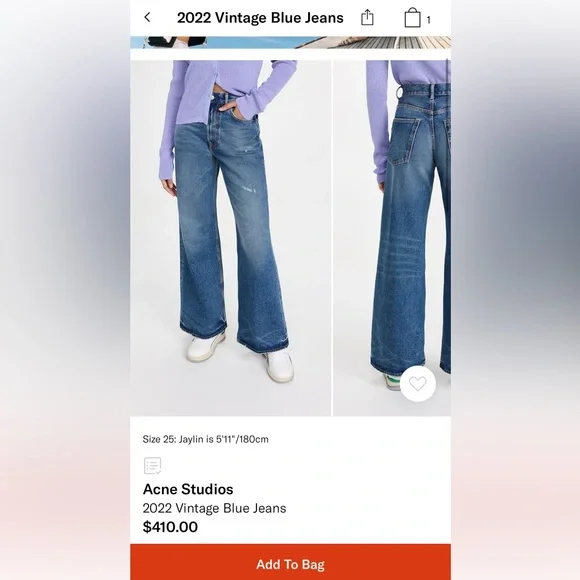Open the Acne Studios brand link

(188, 489)
